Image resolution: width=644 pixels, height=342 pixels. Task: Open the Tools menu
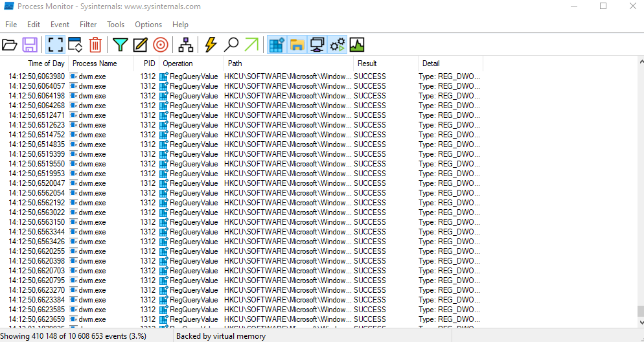116,25
